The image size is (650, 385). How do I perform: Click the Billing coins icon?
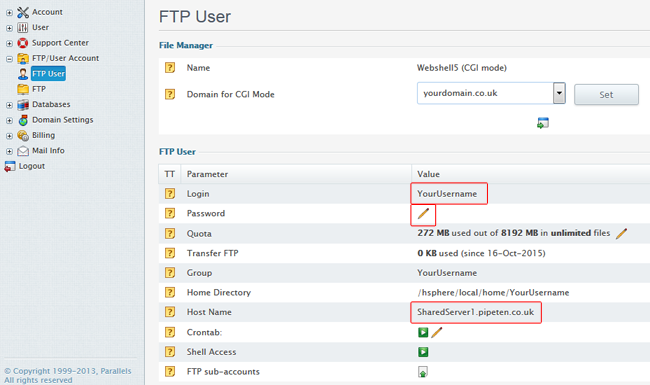coord(23,136)
